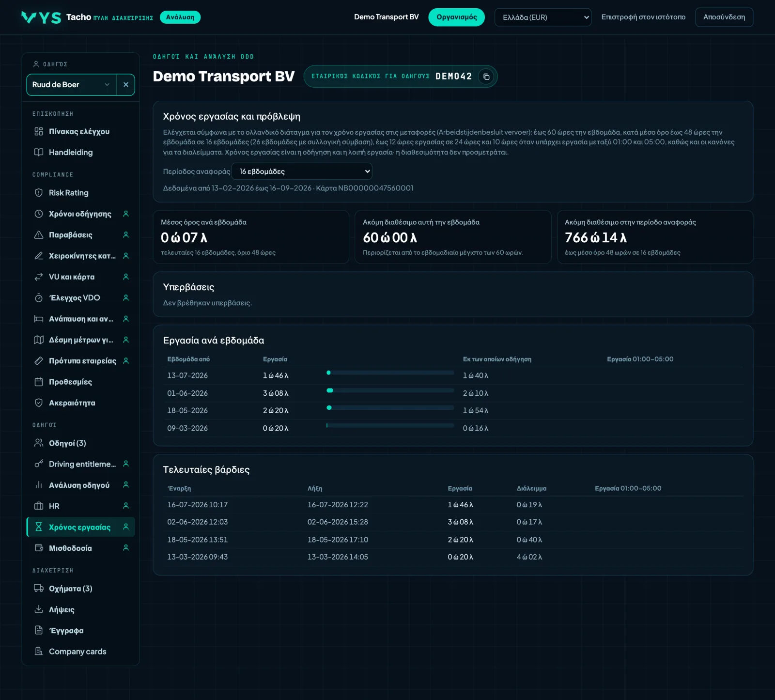Click the Demo Transport BV header label
The width and height of the screenshot is (775, 700).
pyautogui.click(x=386, y=17)
